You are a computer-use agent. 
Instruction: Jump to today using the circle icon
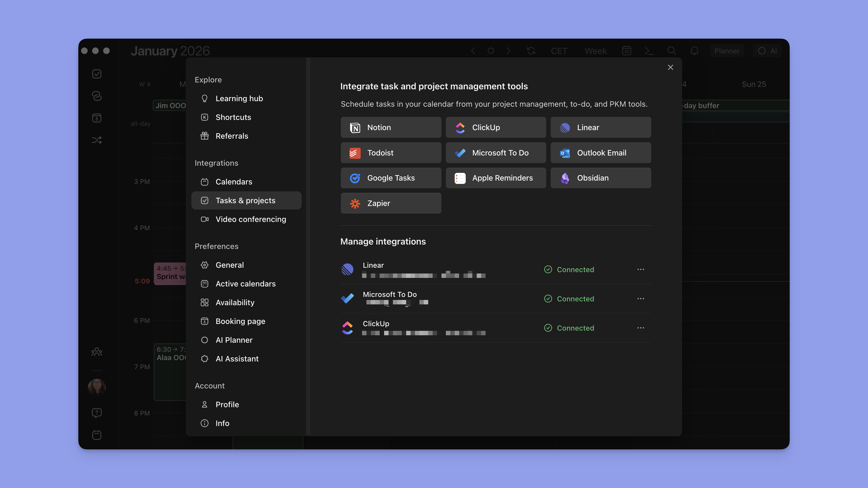(491, 50)
